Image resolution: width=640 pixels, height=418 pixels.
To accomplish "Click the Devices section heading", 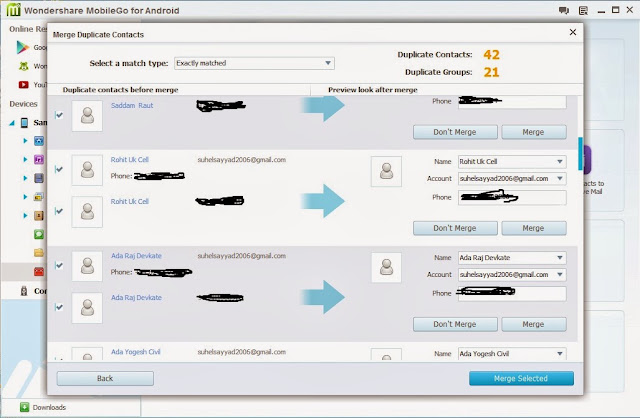I will coord(23,104).
